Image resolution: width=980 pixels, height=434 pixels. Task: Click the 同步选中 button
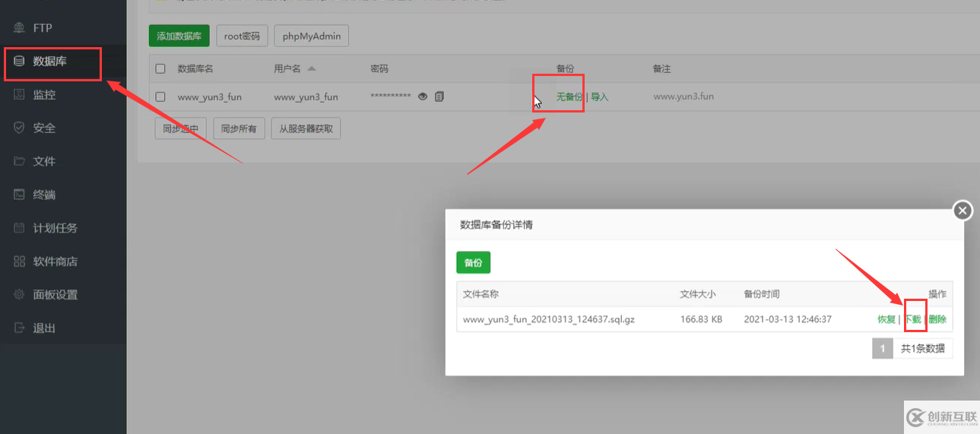(181, 129)
